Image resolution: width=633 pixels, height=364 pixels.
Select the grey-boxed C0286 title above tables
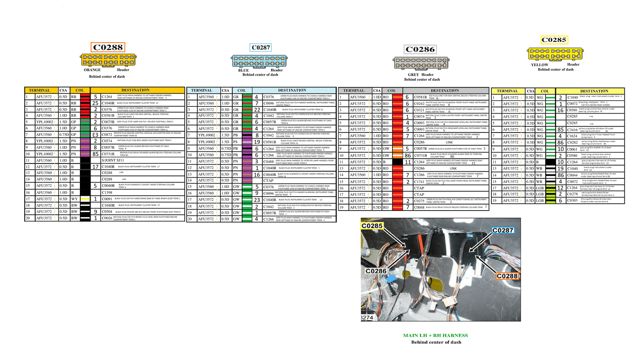tap(420, 49)
